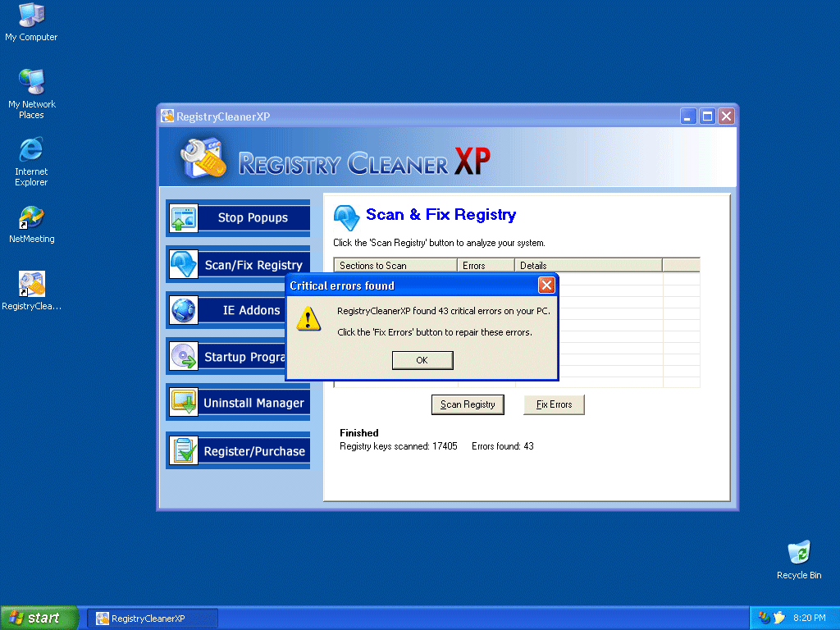
Task: Click the Sections to Scan column header
Action: click(395, 266)
